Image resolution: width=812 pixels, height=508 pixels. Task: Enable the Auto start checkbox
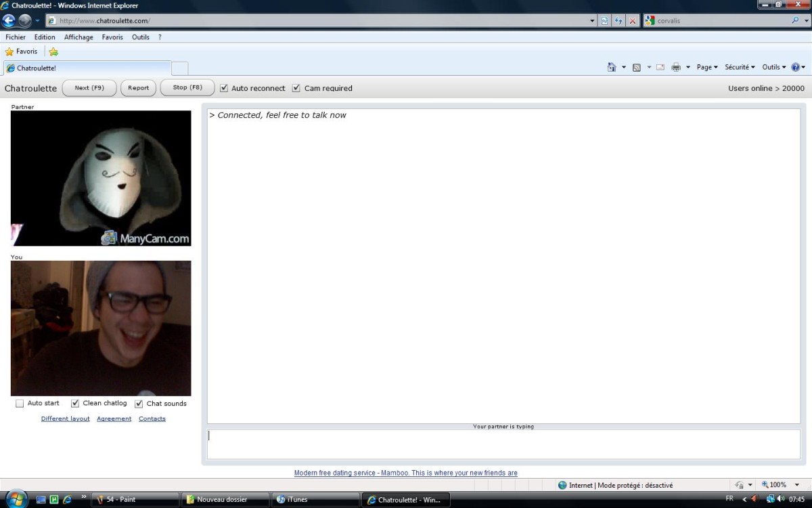click(x=20, y=403)
